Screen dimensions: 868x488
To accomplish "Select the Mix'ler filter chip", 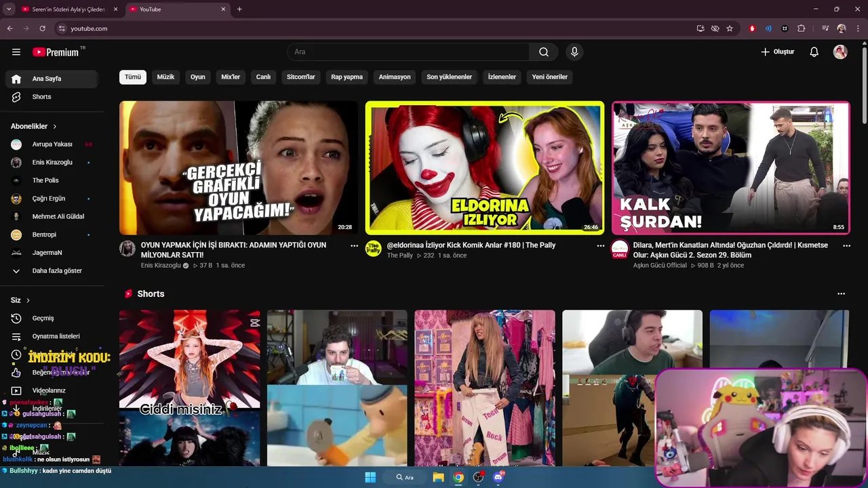I will [x=231, y=77].
